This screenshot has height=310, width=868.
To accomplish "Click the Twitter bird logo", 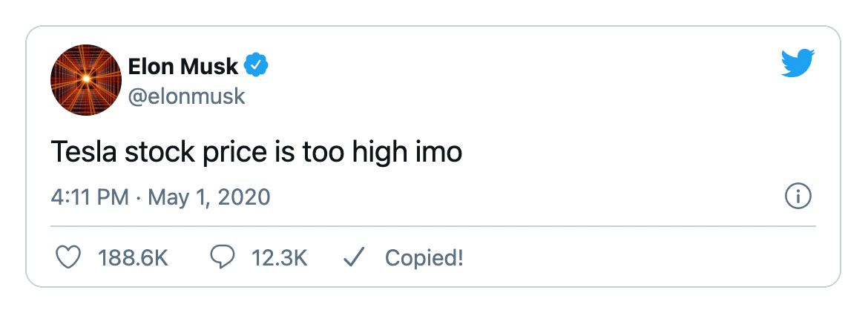I will (798, 62).
